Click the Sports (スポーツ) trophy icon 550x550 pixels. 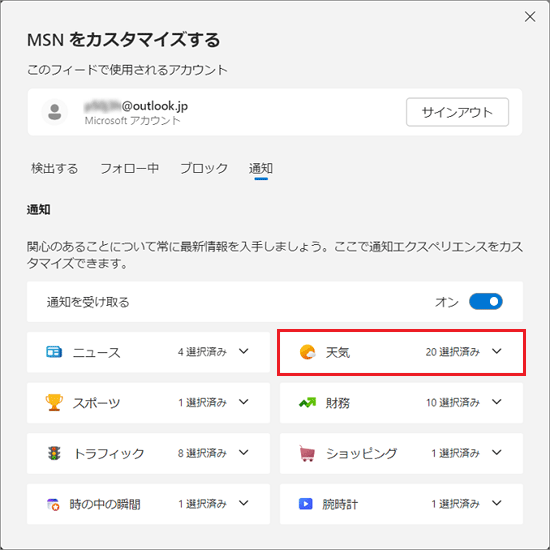point(54,402)
